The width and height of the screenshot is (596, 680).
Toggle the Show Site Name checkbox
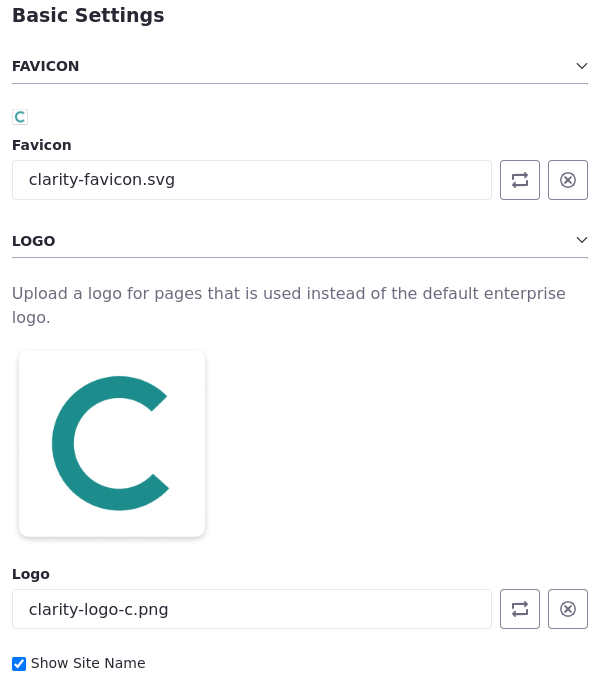[x=19, y=664]
